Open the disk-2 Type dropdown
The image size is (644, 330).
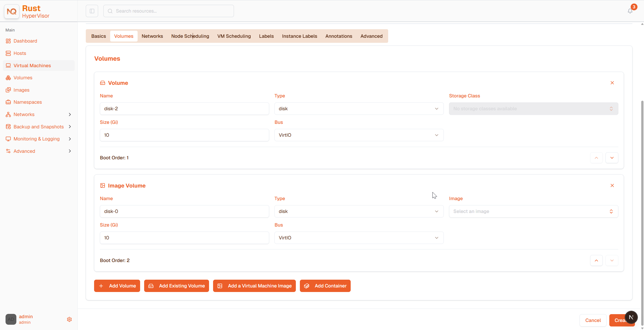coord(359,109)
